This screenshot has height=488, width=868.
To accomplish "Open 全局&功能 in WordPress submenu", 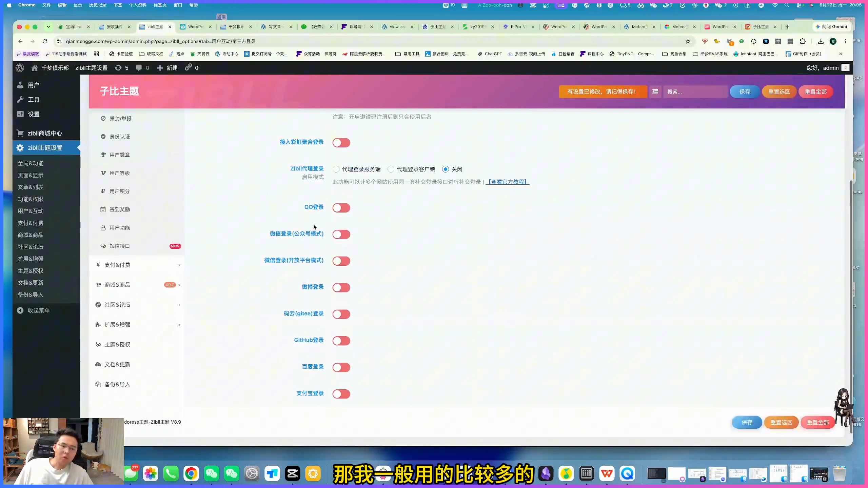I will pyautogui.click(x=31, y=163).
